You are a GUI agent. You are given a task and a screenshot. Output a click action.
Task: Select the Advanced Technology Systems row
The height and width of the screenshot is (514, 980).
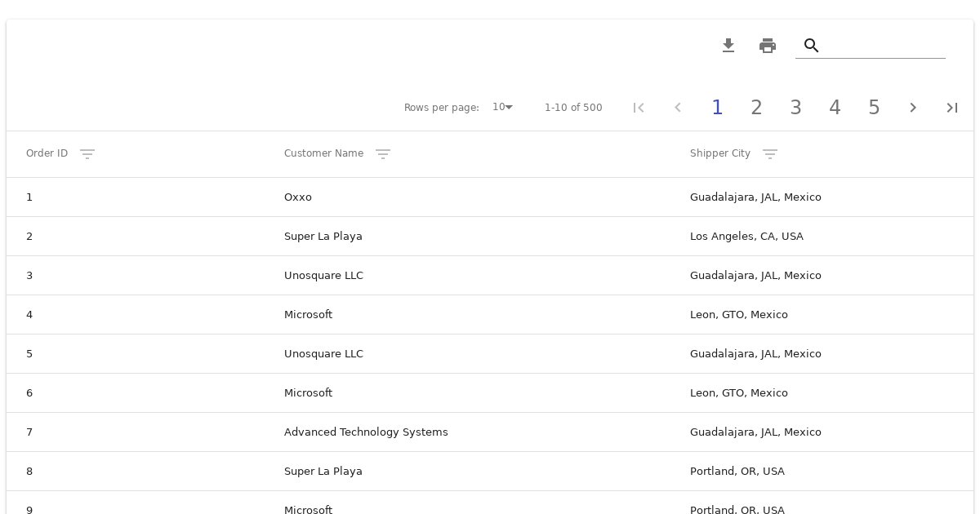pos(366,432)
